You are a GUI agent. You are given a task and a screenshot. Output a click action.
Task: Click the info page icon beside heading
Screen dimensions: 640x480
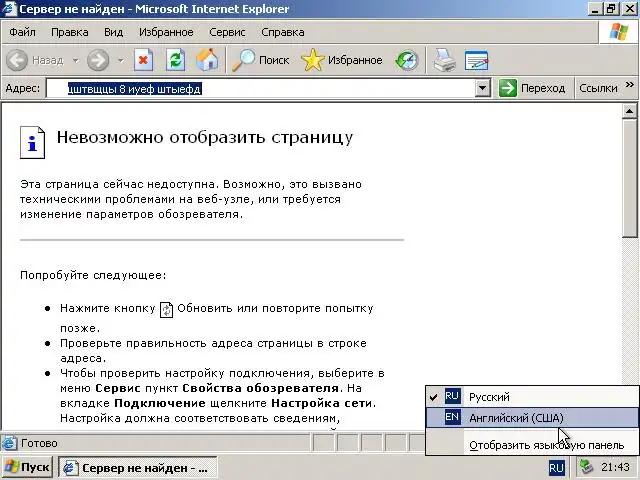click(x=32, y=142)
